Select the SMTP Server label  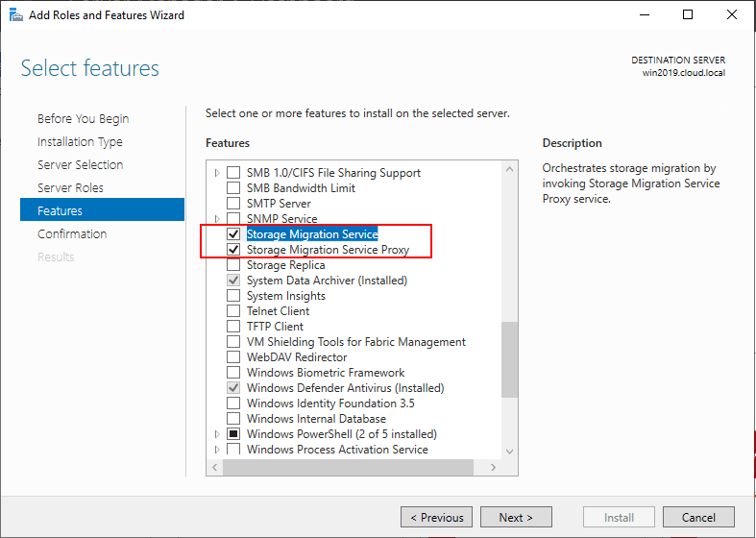[x=279, y=204]
